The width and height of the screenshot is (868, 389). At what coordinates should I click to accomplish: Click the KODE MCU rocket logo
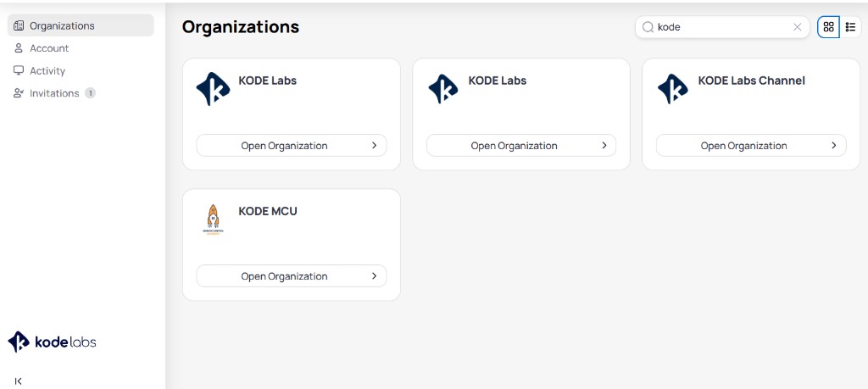213,220
